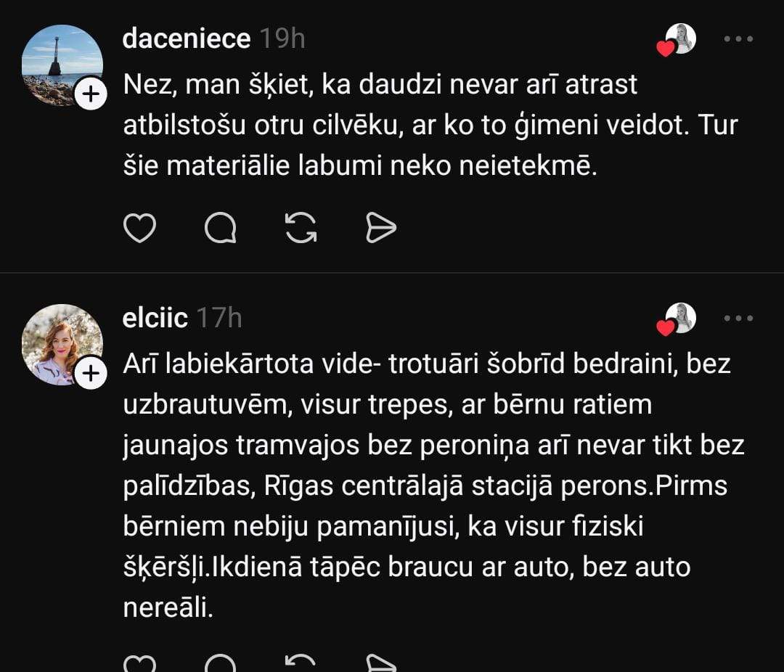Repost daceniece's comment

click(x=301, y=229)
